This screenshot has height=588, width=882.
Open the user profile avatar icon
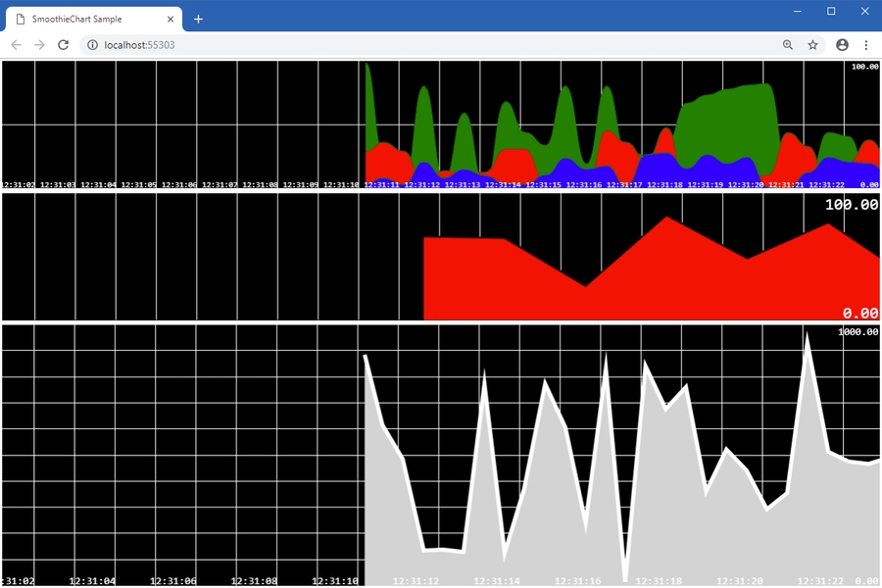842,45
